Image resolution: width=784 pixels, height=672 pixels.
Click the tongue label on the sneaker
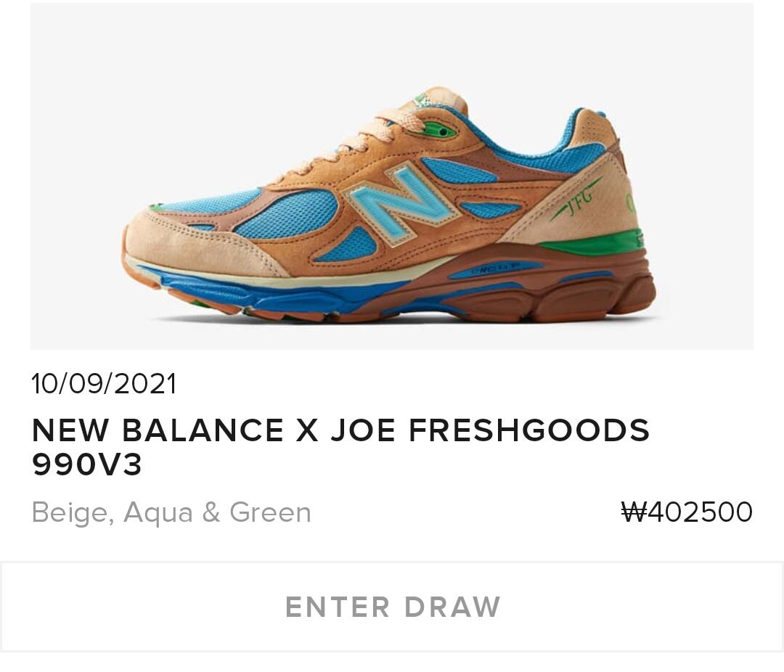[x=421, y=99]
